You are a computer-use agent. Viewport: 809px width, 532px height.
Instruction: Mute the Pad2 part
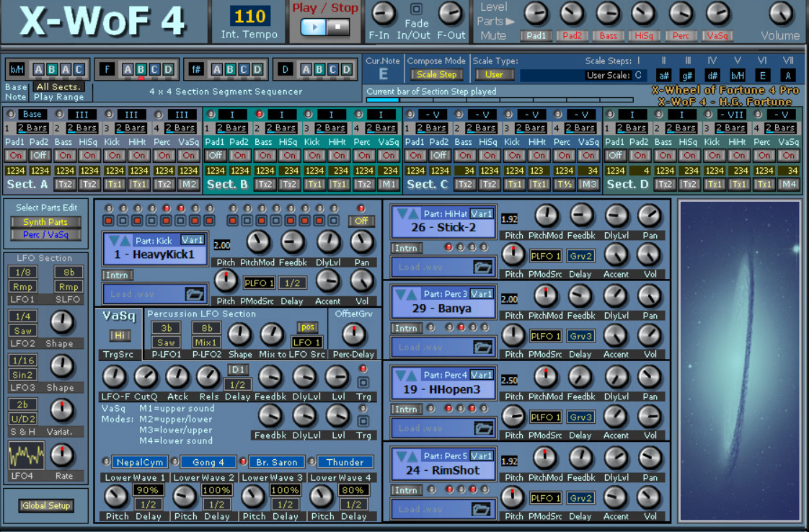(x=572, y=35)
